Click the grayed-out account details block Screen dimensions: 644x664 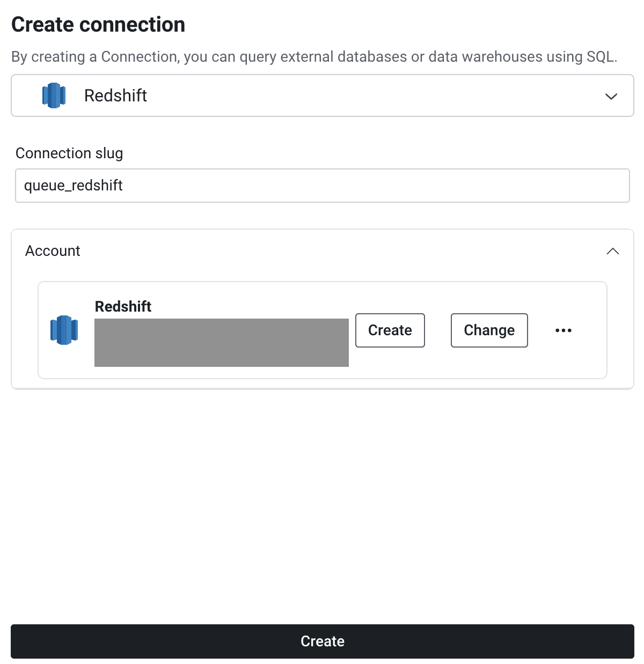[x=222, y=343]
